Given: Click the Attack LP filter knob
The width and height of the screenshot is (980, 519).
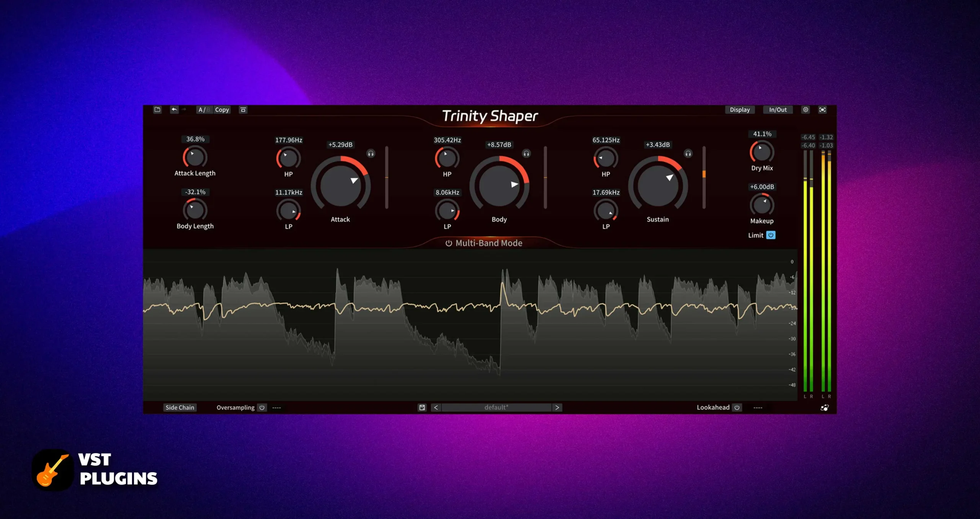Looking at the screenshot, I should 288,211.
